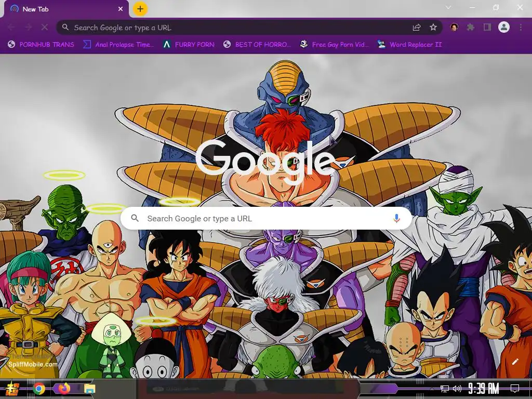Bookmark this tab with the star icon

click(433, 27)
